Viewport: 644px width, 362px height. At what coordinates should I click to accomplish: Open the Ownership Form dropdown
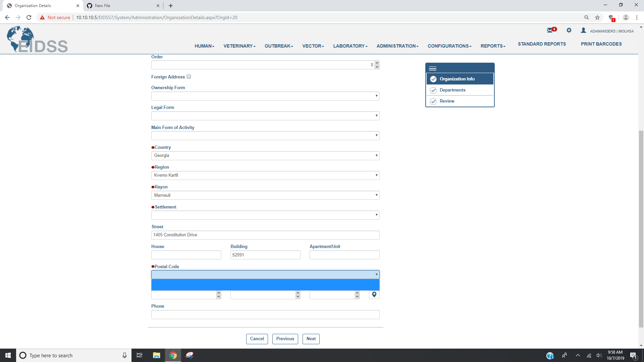click(x=265, y=96)
